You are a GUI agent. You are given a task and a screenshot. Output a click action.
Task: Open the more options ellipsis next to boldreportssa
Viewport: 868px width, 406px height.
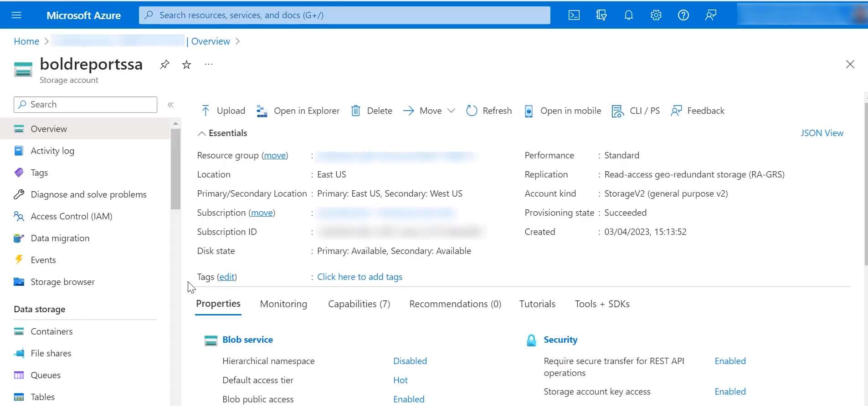209,64
